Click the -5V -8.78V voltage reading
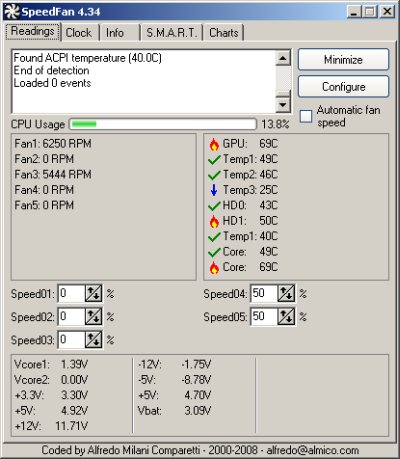400x459 pixels. [174, 380]
